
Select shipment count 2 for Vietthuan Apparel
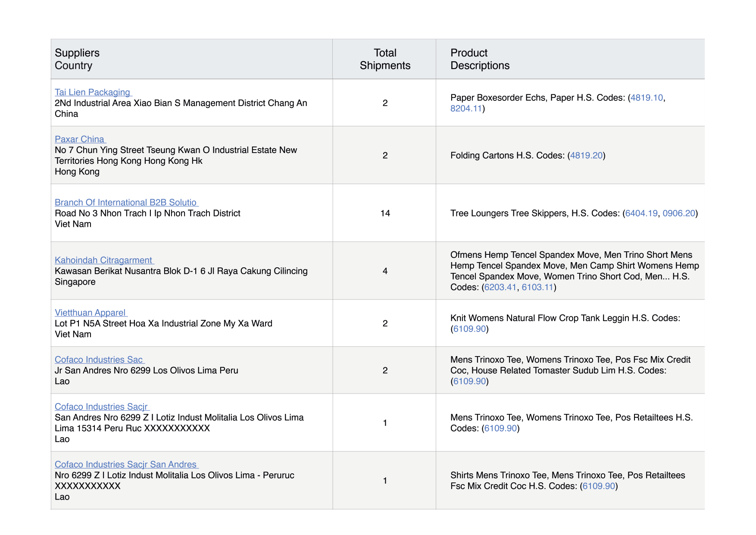coord(385,324)
